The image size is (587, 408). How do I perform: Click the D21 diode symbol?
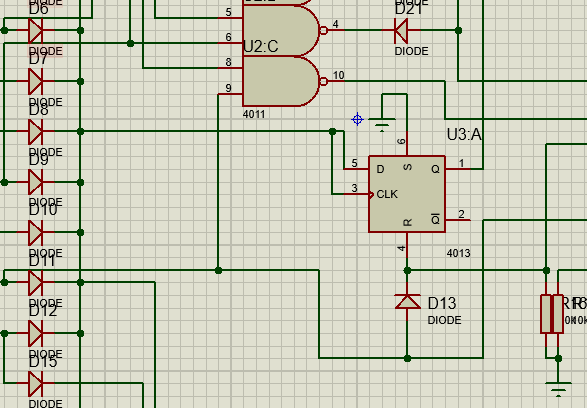click(x=401, y=30)
